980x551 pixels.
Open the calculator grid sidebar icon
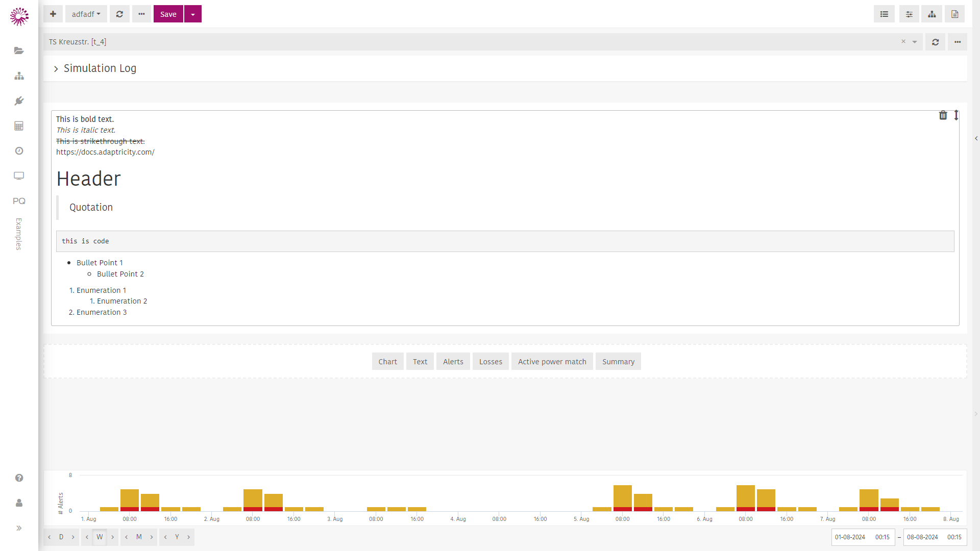tap(19, 126)
